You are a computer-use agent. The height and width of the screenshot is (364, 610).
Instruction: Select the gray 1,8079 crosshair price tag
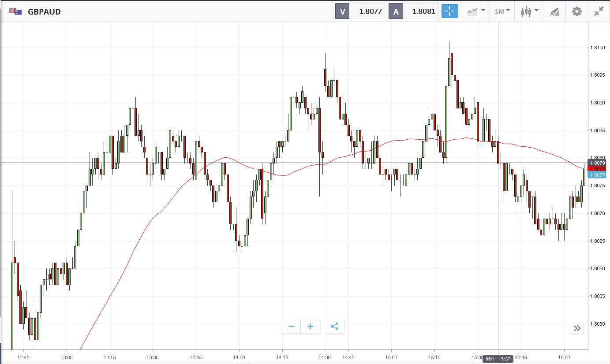598,163
